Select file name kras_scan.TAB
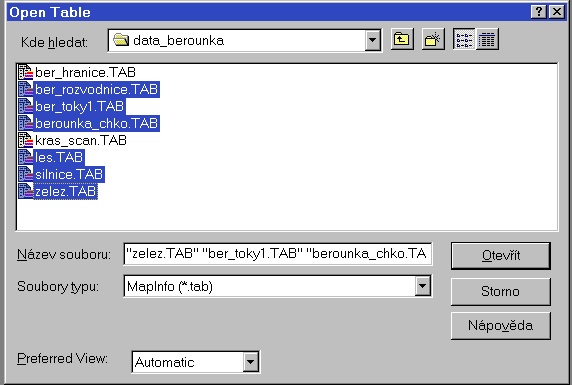Viewport: 572px width, 385px height. coord(81,140)
